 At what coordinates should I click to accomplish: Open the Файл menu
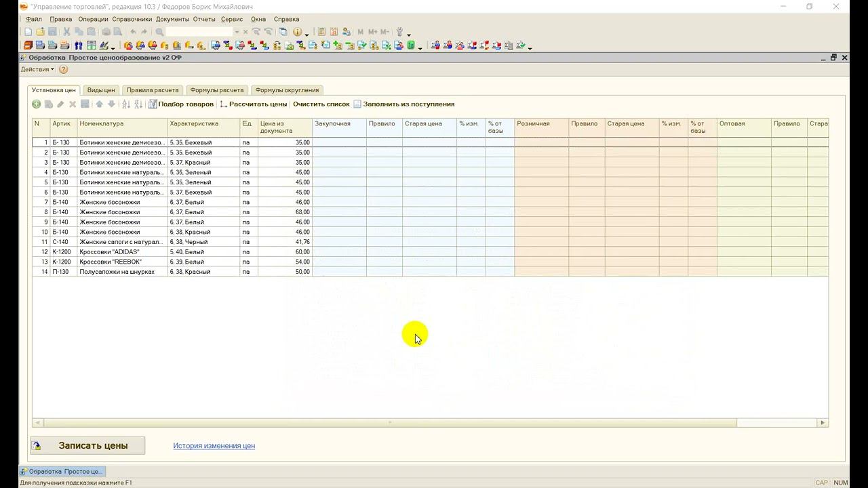coord(33,19)
